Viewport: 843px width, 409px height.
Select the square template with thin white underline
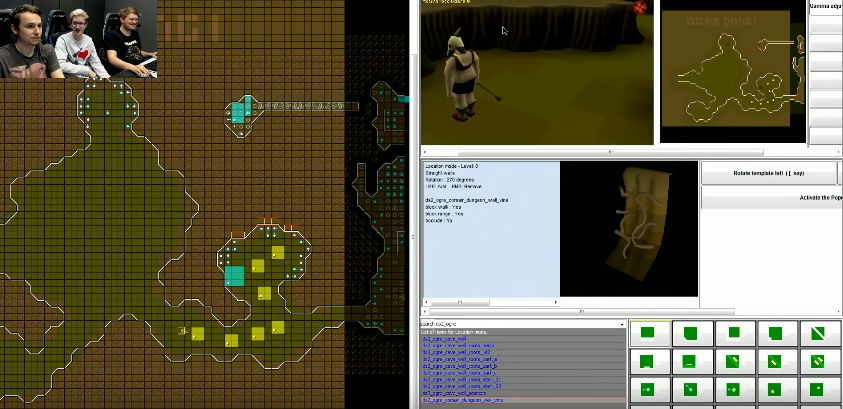pyautogui.click(x=692, y=361)
